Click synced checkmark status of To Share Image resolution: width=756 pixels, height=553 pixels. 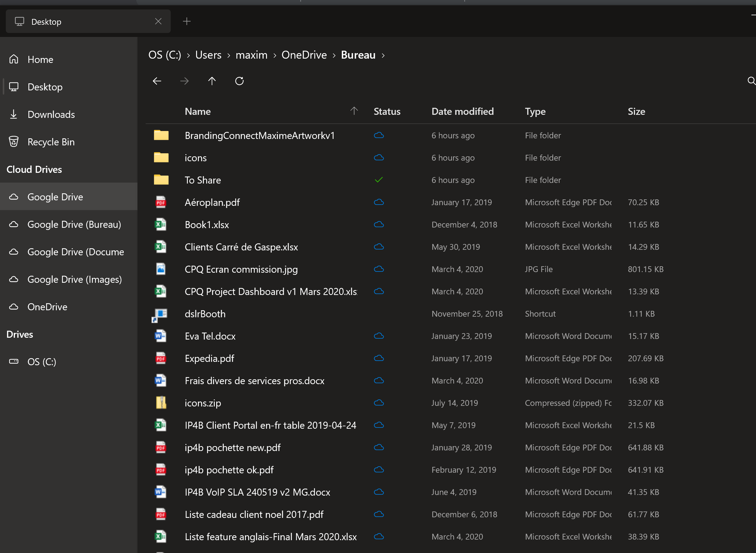(379, 180)
